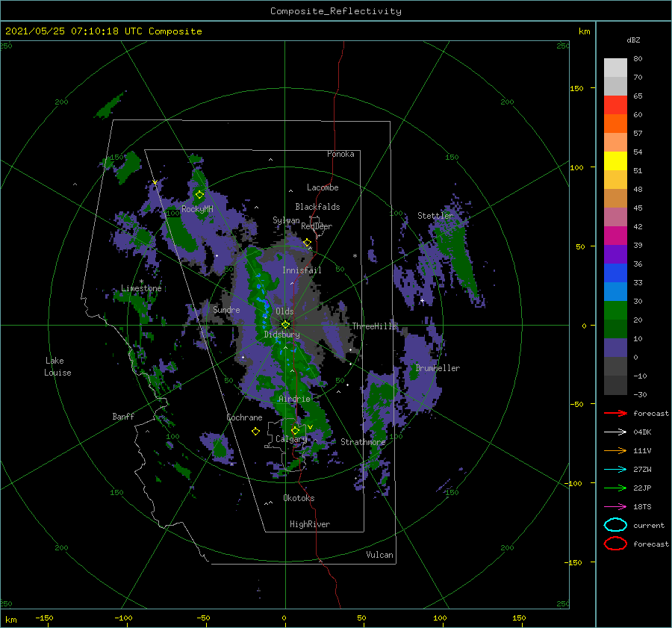Select the yellow diamond marker above the Calgary label
The height and width of the screenshot is (628, 672).
click(x=295, y=430)
